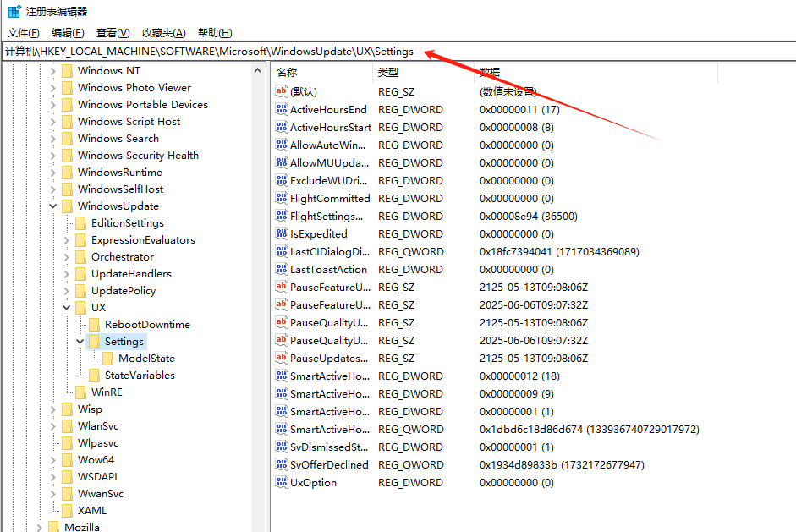Click the WindowsRuntime folder icon

pyautogui.click(x=67, y=173)
